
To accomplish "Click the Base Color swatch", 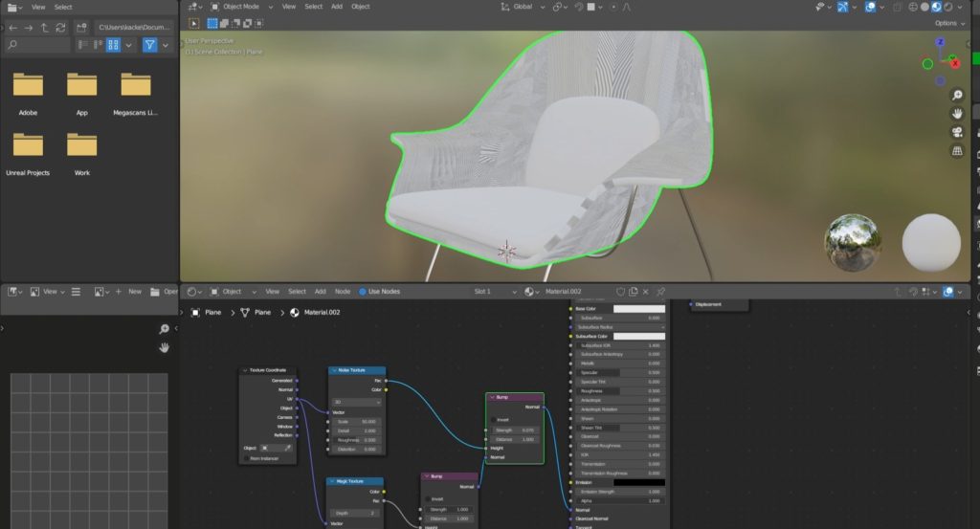I will (638, 309).
